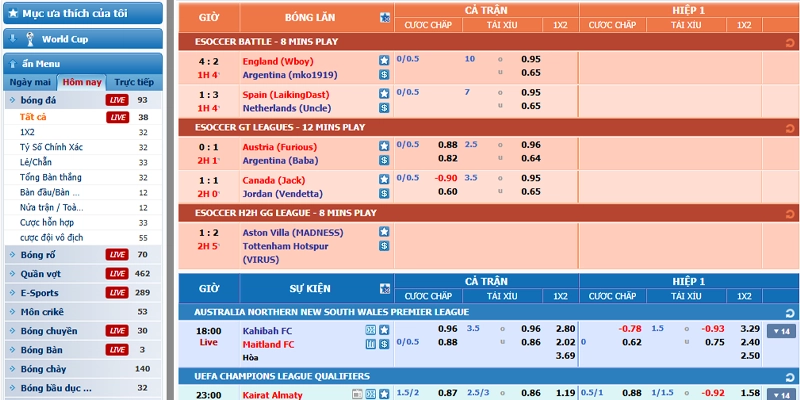Bet under 0.64 on Austria vs Argentina (Baba)
Screen dimensions: 800x400
[x=531, y=158]
